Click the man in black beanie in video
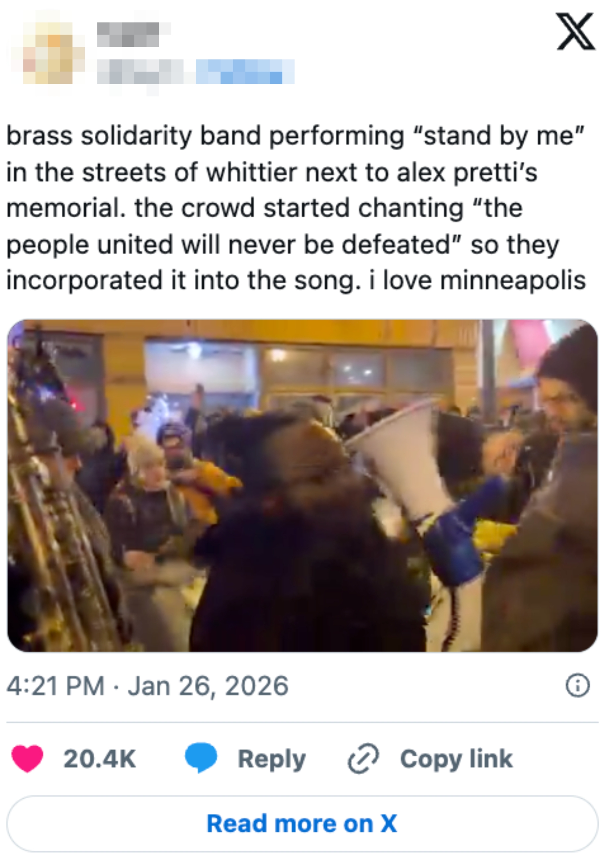 click(x=546, y=493)
